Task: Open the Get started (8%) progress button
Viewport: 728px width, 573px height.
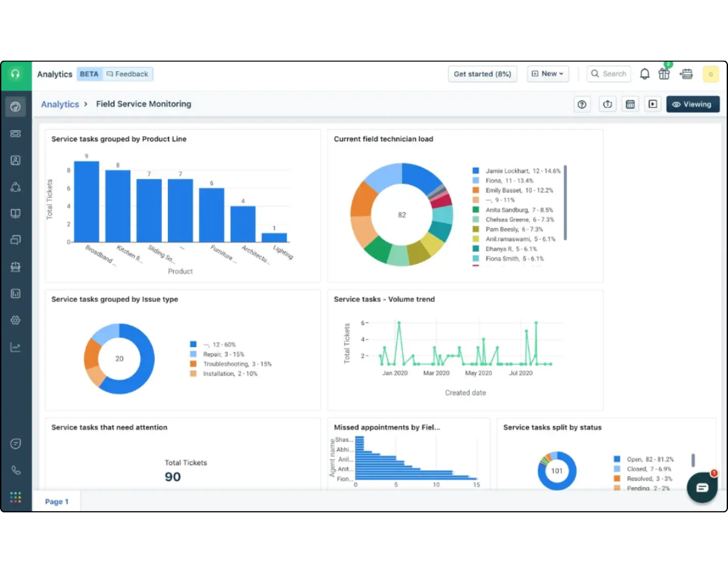Action: pyautogui.click(x=482, y=74)
